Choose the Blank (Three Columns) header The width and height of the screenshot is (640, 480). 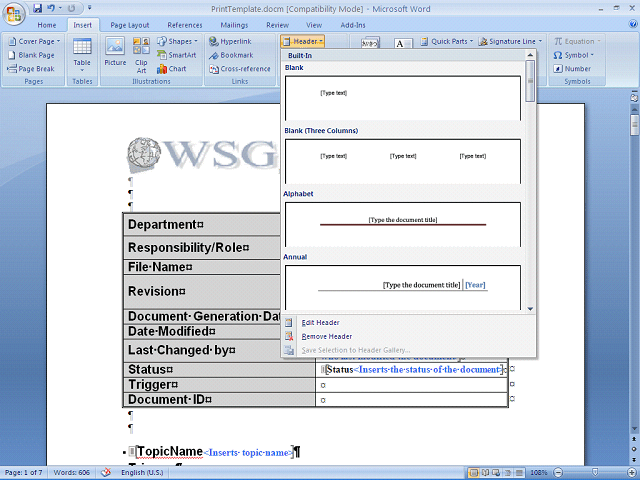403,161
